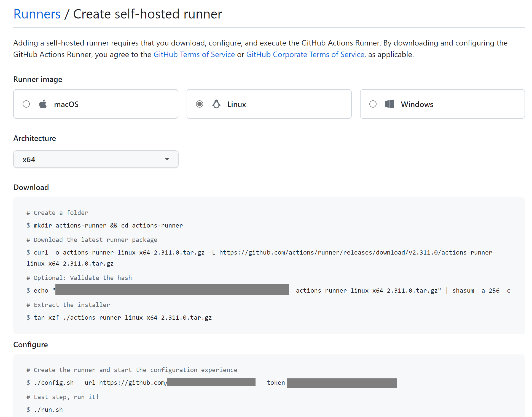This screenshot has width=532, height=417.
Task: Open the GitHub Terms of Service link
Action: tap(194, 54)
